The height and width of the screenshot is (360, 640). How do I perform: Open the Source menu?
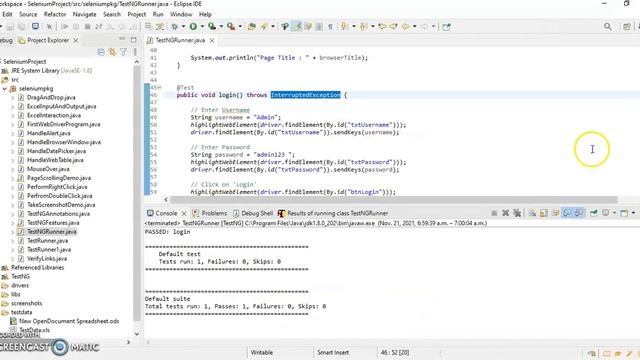tap(28, 14)
